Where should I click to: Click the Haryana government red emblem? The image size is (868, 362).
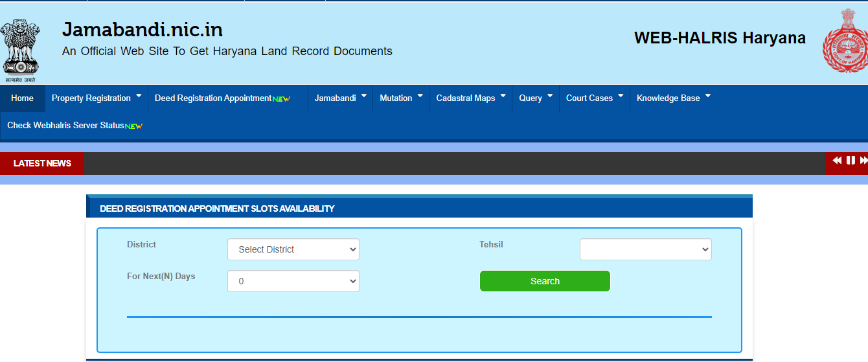coord(843,41)
